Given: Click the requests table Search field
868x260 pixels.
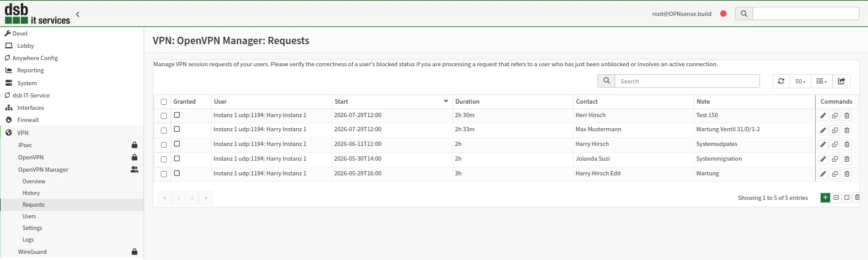Looking at the screenshot, I should point(687,81).
